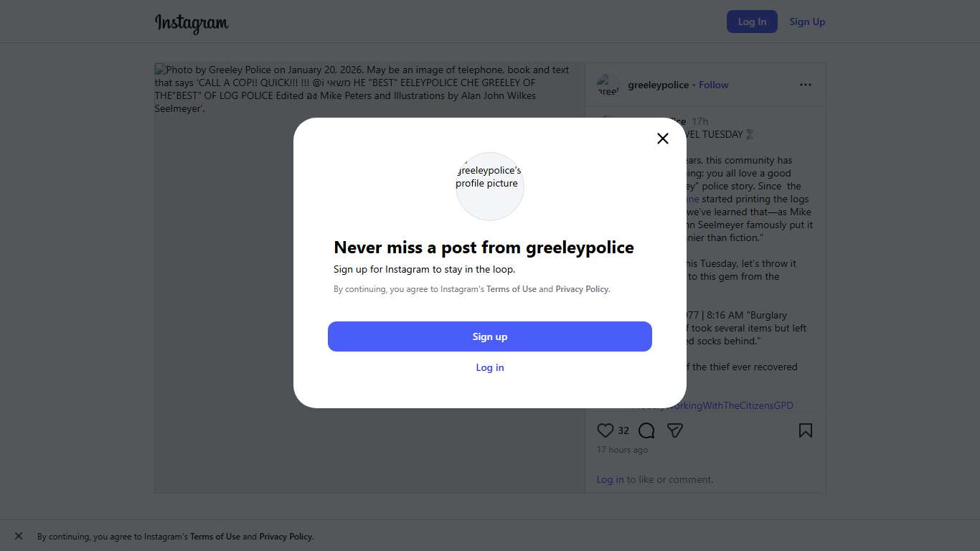The width and height of the screenshot is (980, 551).
Task: Save post with bookmark icon
Action: pyautogui.click(x=806, y=430)
